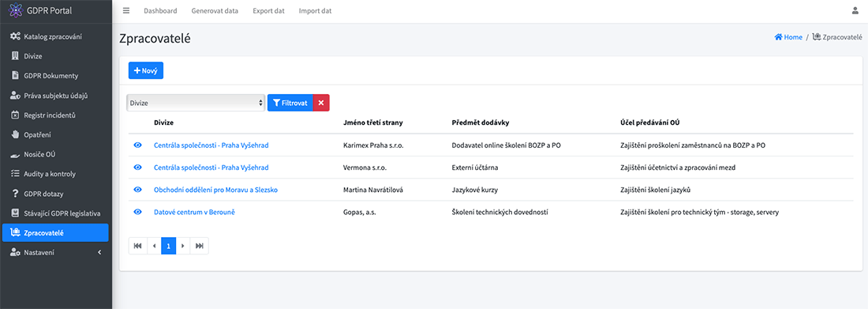Go to the previous page arrow
Screen dimensions: 868x309
pos(154,246)
